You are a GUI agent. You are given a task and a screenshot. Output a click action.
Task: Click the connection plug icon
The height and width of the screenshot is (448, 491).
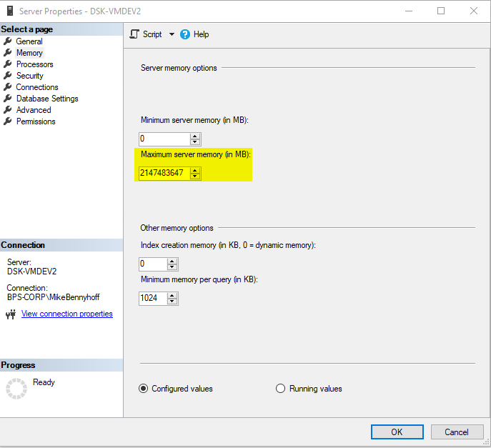11,314
